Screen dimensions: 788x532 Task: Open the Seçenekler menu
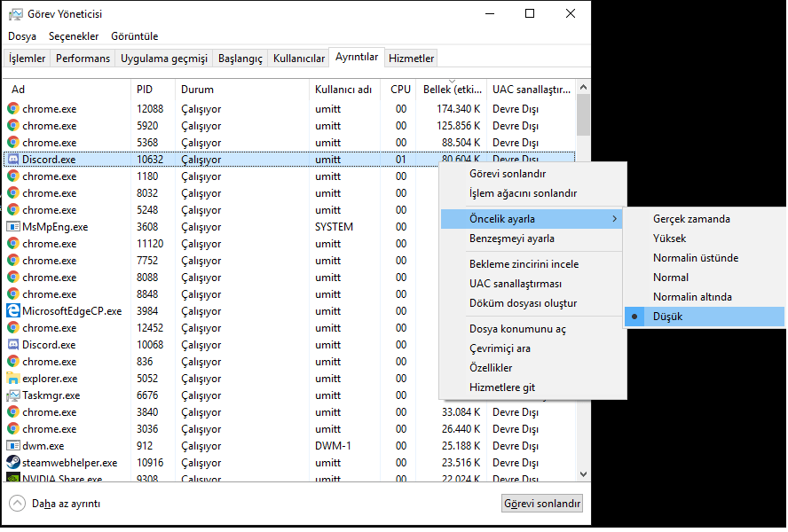tap(74, 36)
